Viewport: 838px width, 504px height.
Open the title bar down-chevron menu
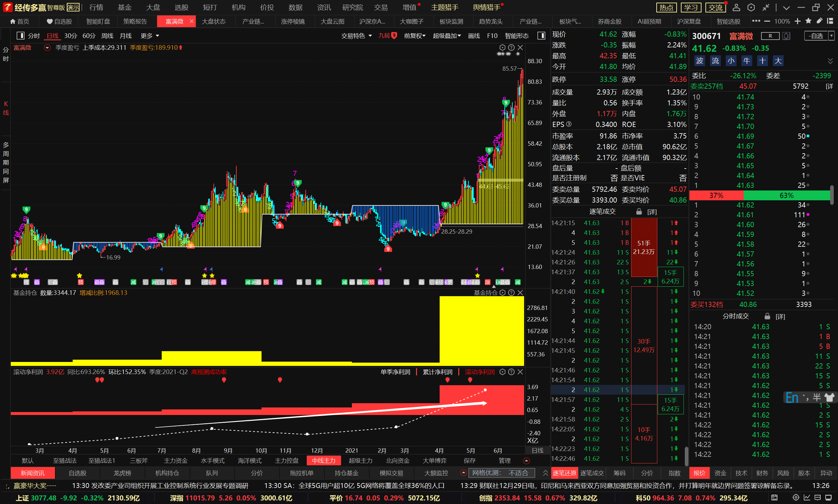coord(786,8)
